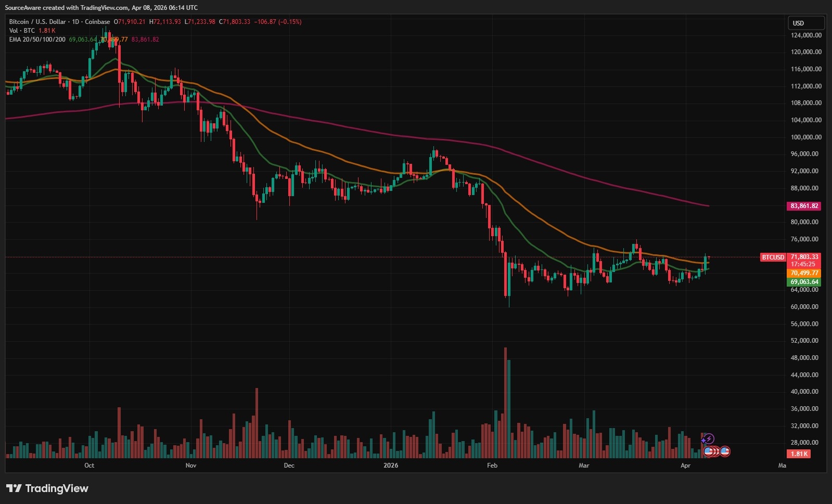Click the Oct label on the time axis
832x504 pixels.
89,466
